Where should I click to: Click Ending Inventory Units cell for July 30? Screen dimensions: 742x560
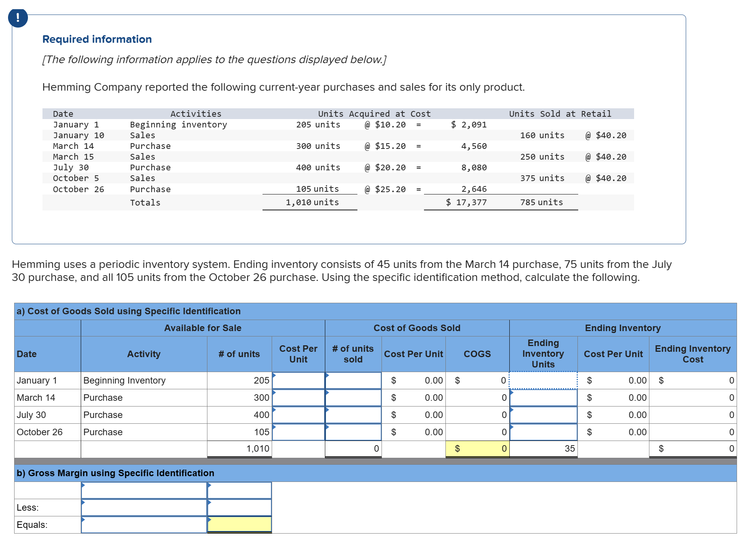click(x=543, y=415)
